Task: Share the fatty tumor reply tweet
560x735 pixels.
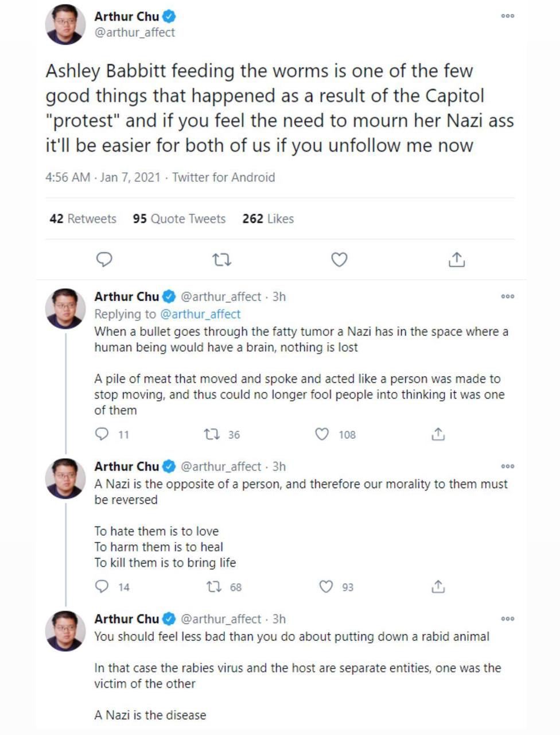Action: point(438,434)
